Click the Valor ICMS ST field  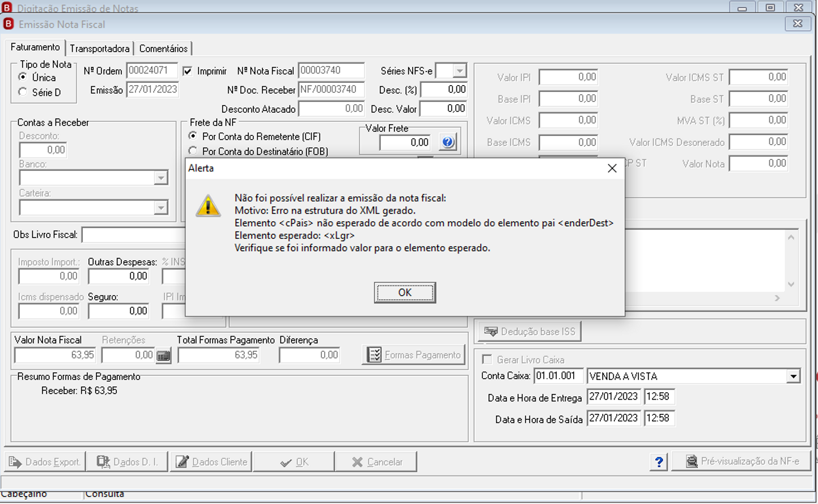(758, 77)
